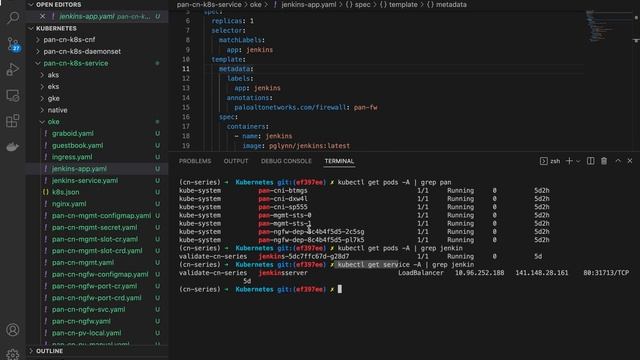Open the Extensions view

pos(13,121)
